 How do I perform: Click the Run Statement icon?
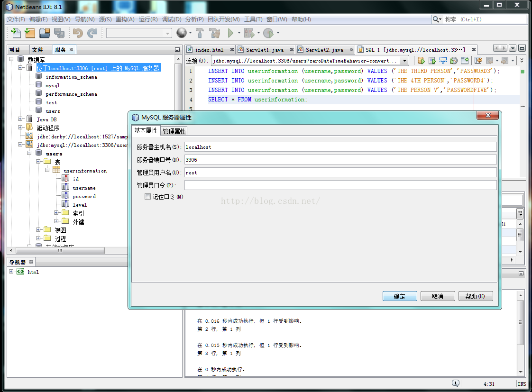pos(432,61)
